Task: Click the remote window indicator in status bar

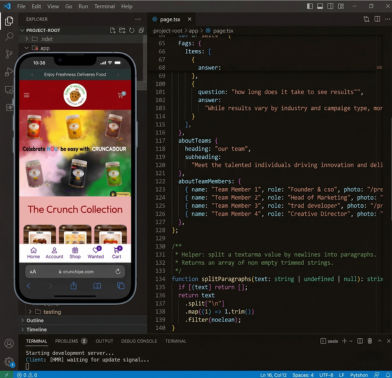Action: point(6,375)
